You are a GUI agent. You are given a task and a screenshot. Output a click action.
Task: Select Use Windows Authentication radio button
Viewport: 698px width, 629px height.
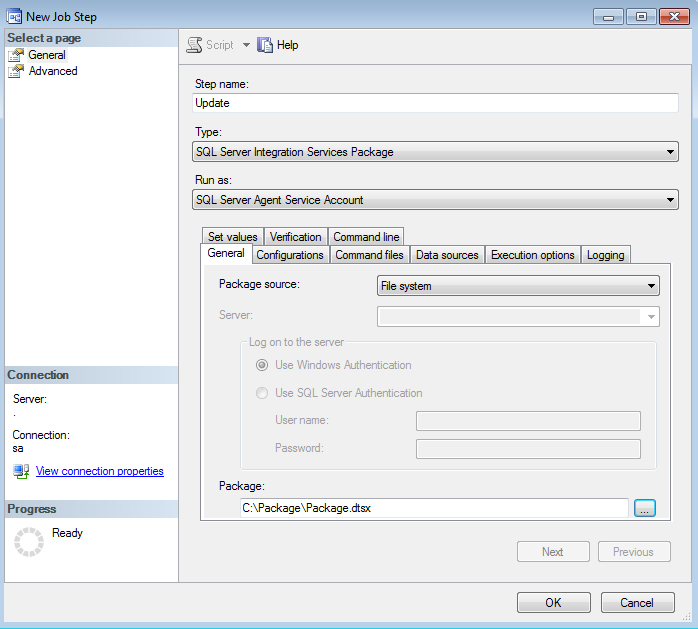262,365
